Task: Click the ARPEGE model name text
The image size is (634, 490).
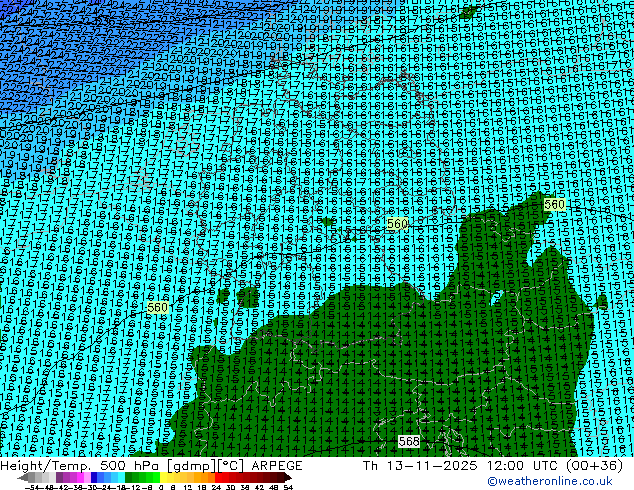Action: 277,465
